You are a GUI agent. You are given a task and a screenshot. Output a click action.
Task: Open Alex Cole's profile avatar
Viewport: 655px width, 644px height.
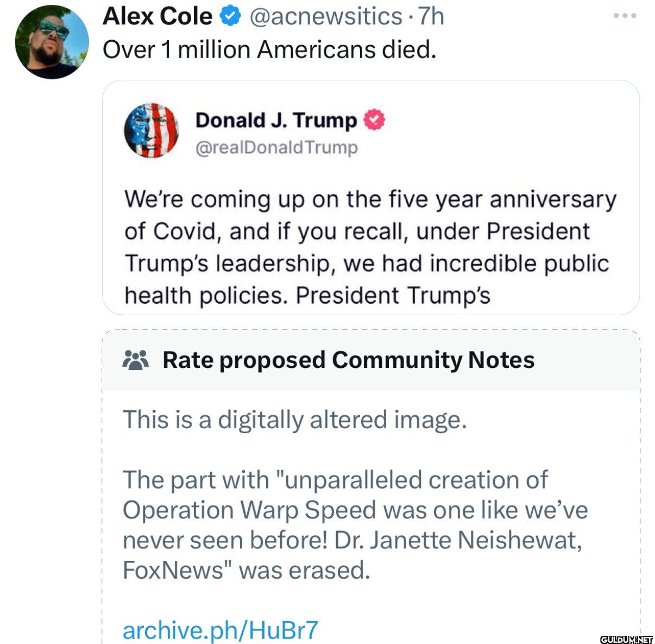pyautogui.click(x=52, y=42)
